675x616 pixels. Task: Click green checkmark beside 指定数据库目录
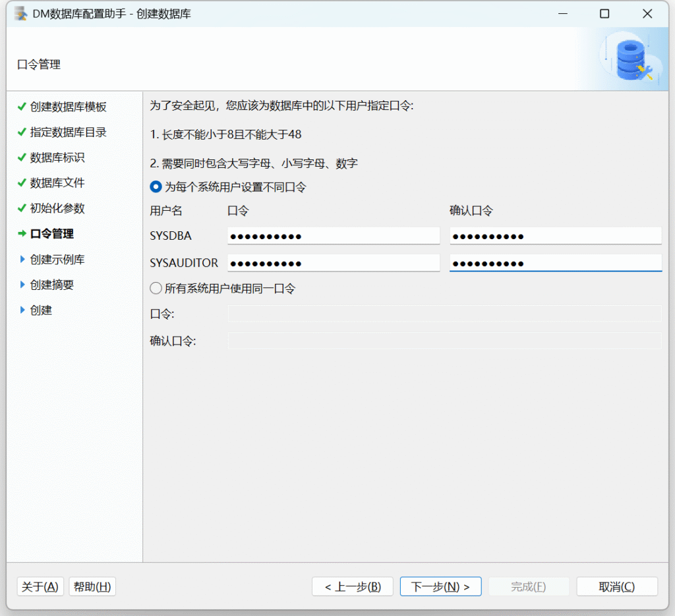[22, 132]
